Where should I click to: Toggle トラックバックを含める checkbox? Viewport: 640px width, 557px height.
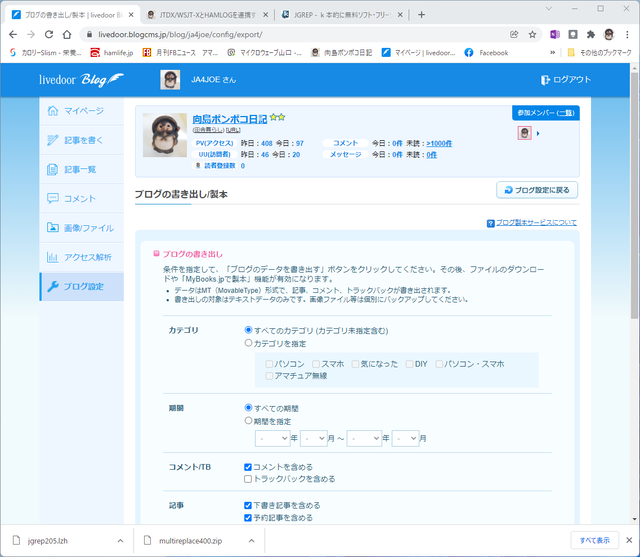click(x=248, y=479)
